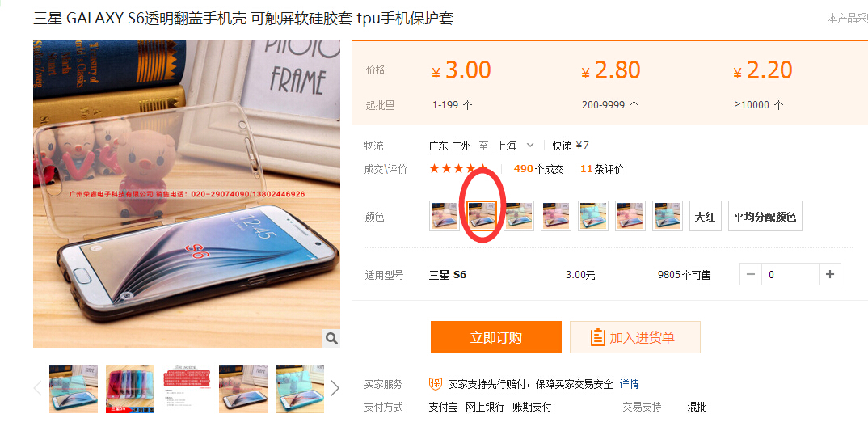Image resolution: width=868 pixels, height=435 pixels.
Task: Click the quantity input field
Action: [790, 274]
